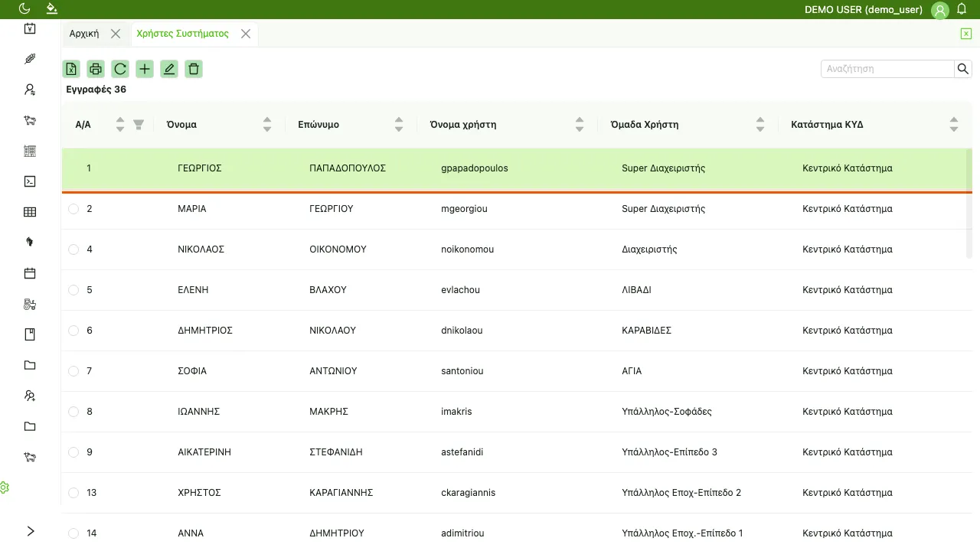This screenshot has width=980, height=551.
Task: Show notifications via the bell icon
Action: tap(962, 8)
